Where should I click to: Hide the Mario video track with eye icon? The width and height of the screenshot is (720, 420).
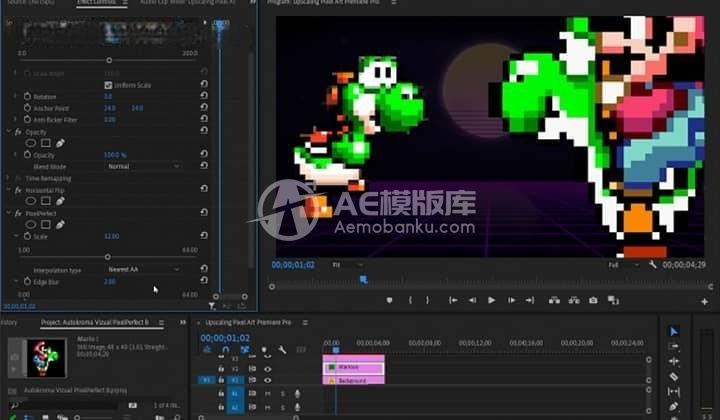(267, 368)
